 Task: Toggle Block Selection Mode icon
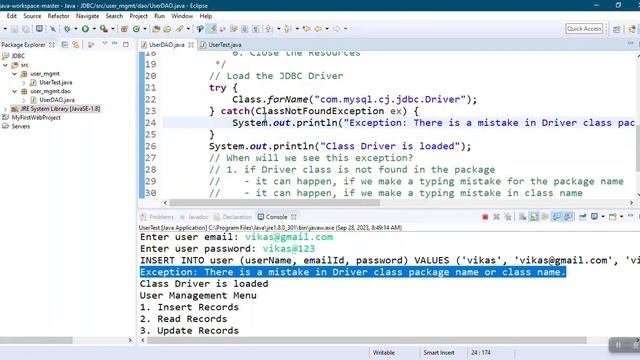pos(244,29)
